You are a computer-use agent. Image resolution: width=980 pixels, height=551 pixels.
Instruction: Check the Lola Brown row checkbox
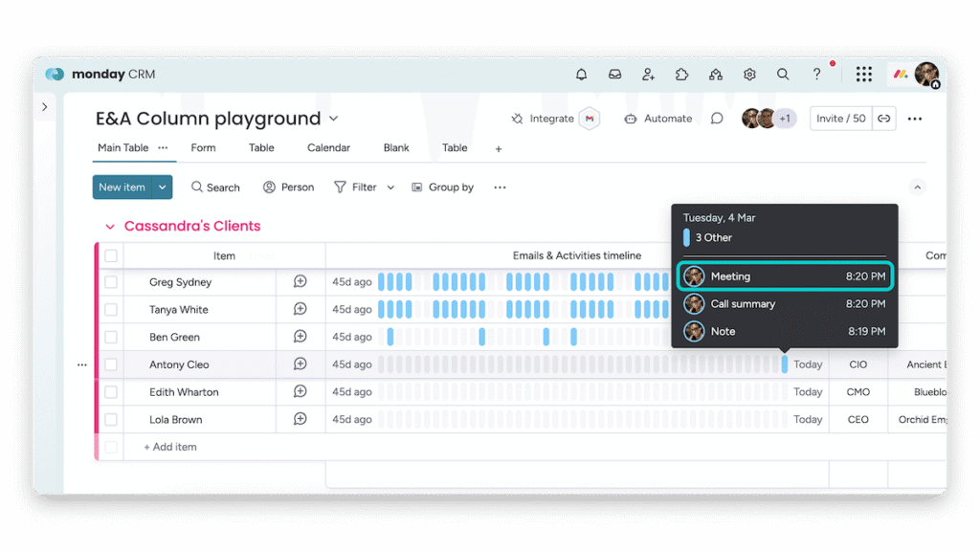pyautogui.click(x=111, y=419)
